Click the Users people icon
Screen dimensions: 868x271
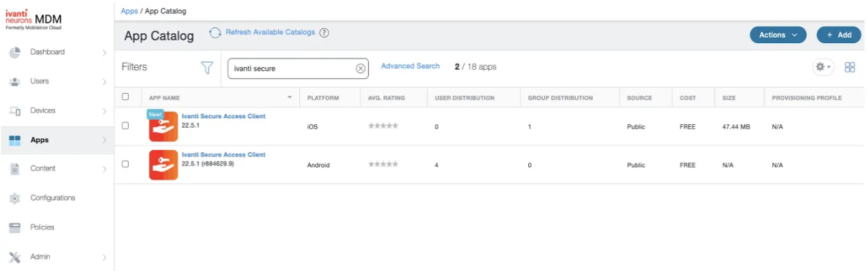(x=15, y=82)
